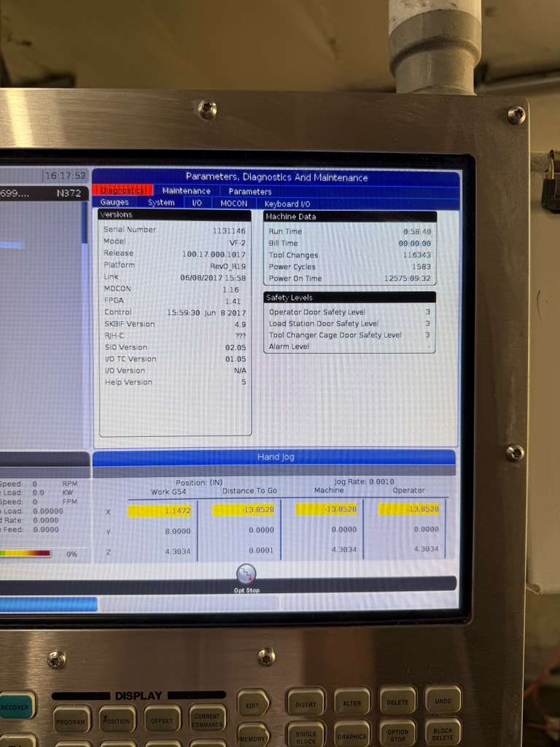Click the POSITION display key
This screenshot has height=747, width=560.
click(x=117, y=720)
